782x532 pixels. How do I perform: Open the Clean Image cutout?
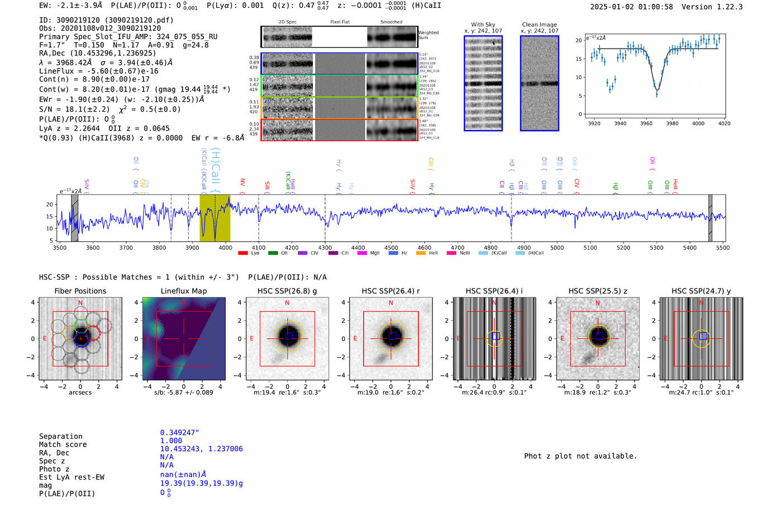click(540, 83)
